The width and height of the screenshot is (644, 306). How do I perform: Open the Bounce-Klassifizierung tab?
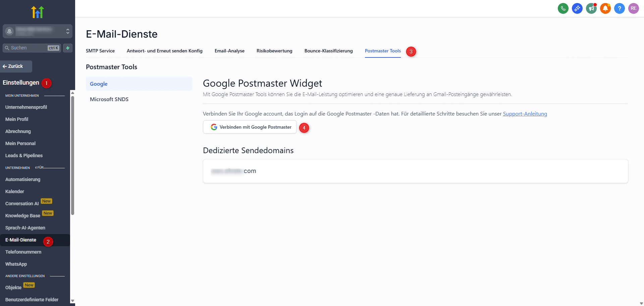329,51
